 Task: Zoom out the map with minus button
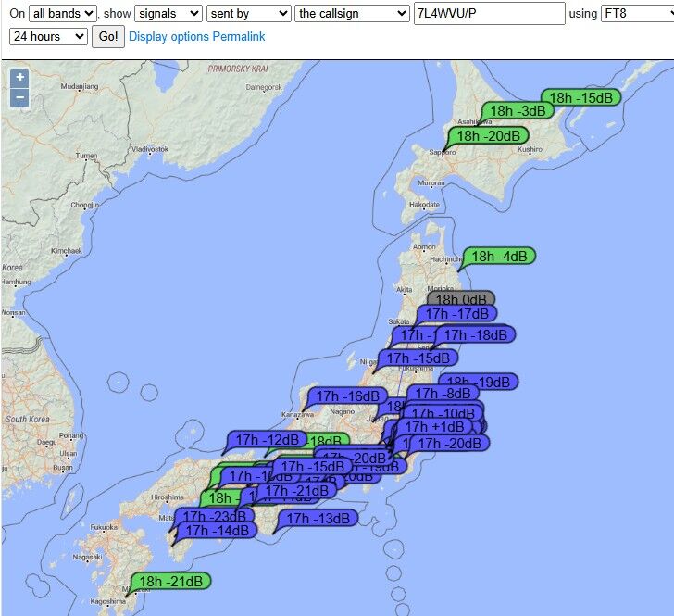[19, 97]
